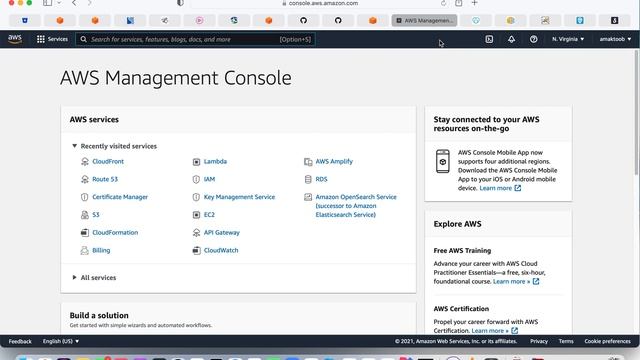The width and height of the screenshot is (640, 360).
Task: Click the browser back arrow
Action: coord(74,3)
